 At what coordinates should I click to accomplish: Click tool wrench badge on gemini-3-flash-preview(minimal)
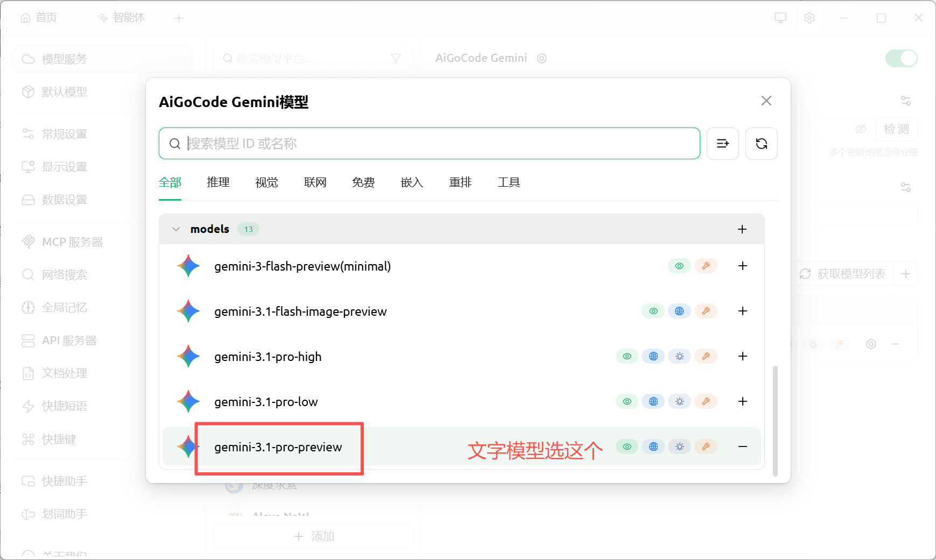(x=706, y=266)
